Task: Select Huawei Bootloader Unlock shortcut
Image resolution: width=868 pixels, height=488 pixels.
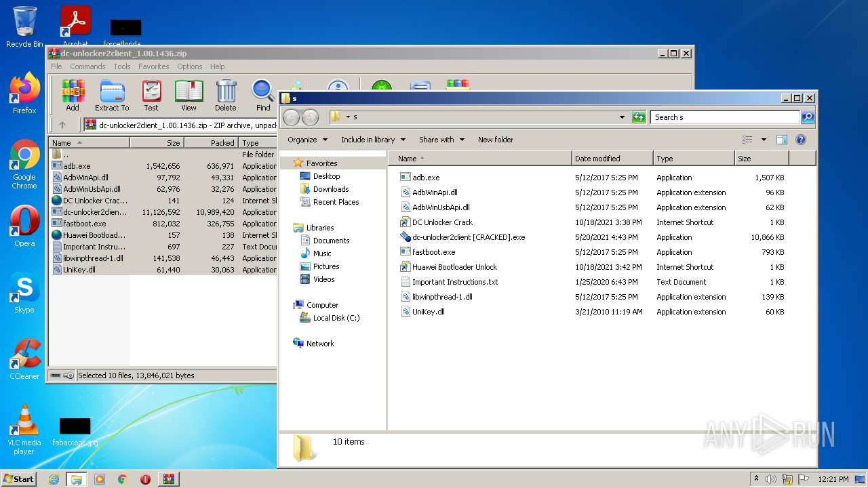Action: 454,267
